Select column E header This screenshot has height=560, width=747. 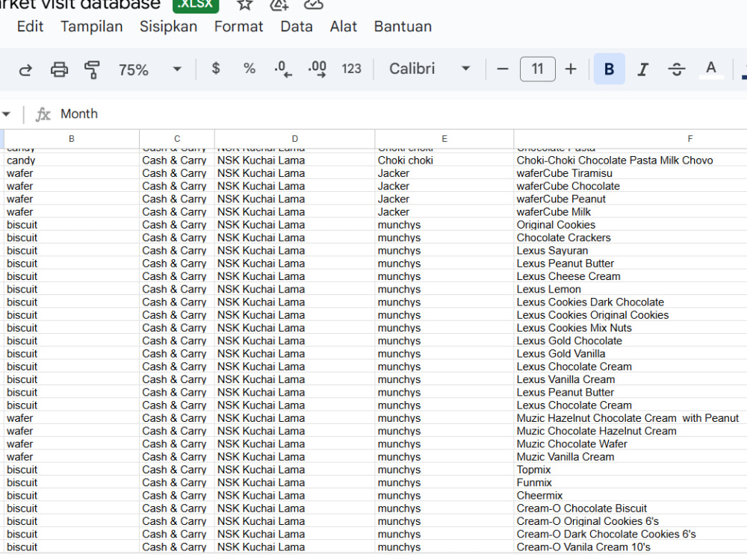(444, 139)
